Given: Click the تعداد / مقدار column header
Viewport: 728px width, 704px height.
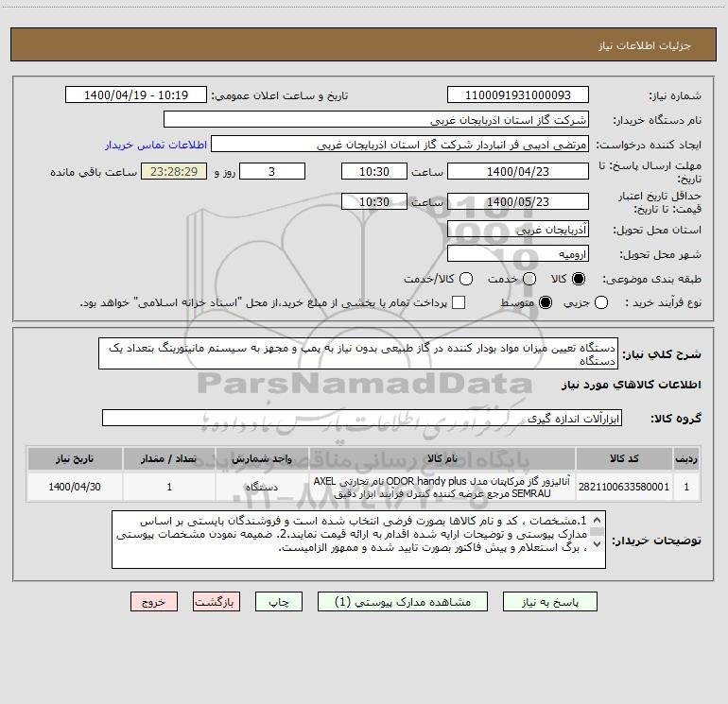Looking at the screenshot, I should 169,458.
